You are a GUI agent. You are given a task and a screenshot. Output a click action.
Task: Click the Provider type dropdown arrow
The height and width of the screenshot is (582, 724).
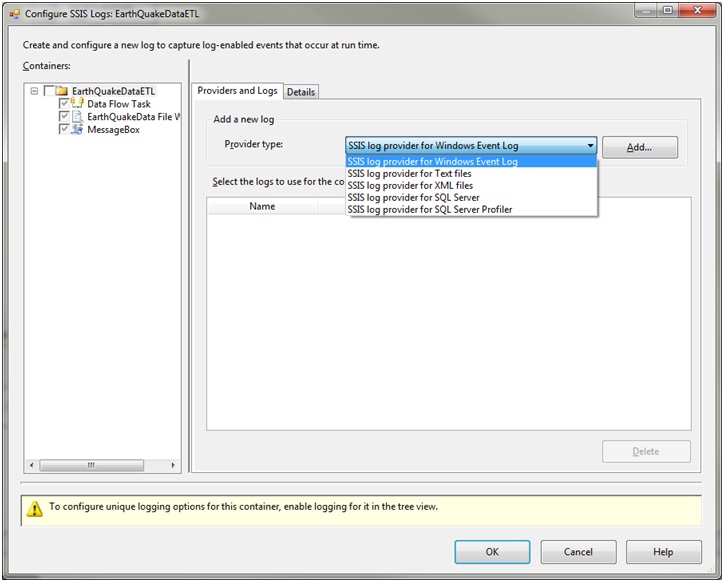pyautogui.click(x=590, y=146)
